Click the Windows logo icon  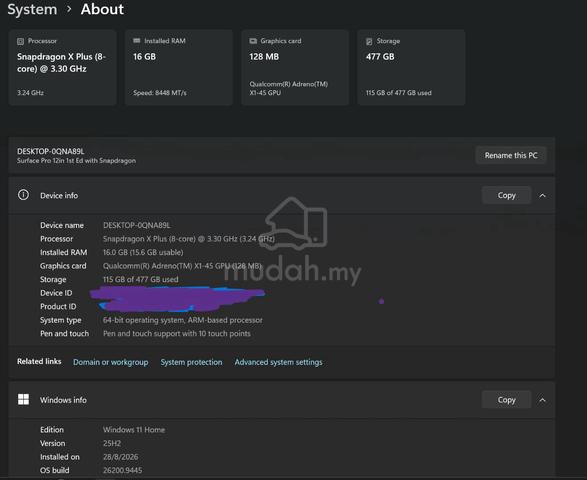[x=23, y=400]
